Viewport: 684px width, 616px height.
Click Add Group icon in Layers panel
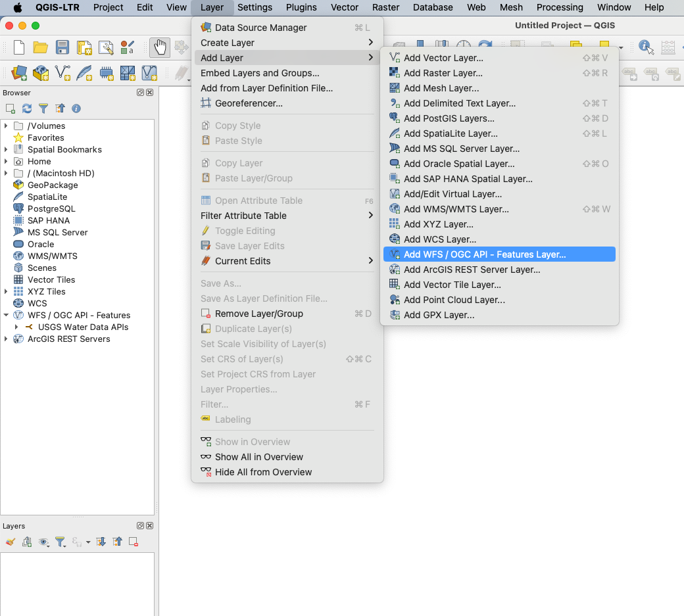pos(27,542)
